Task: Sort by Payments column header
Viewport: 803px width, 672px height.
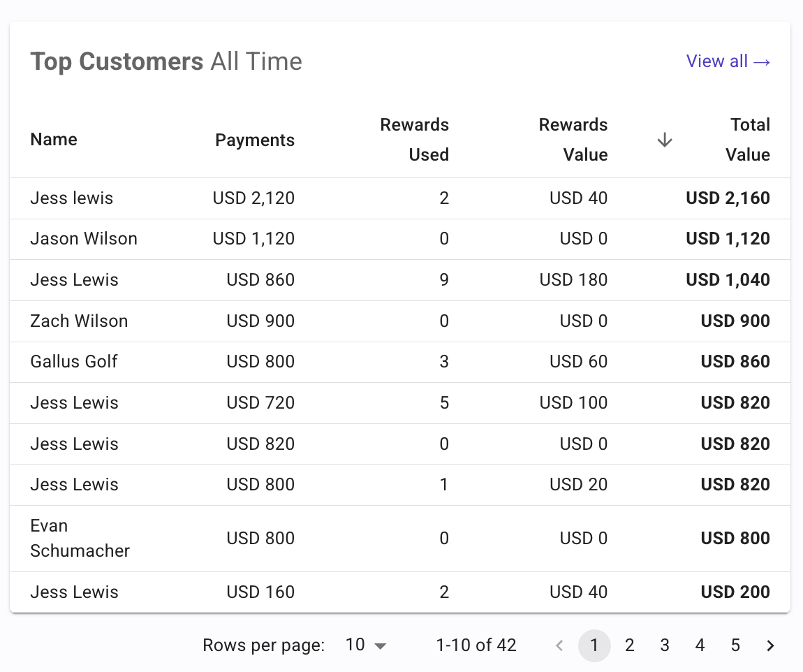Action: 254,140
